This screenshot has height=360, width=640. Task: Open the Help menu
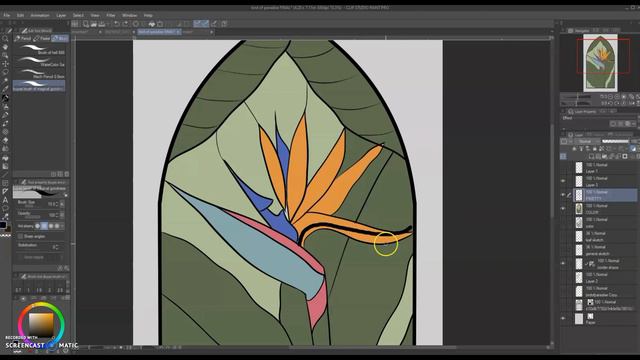click(148, 16)
